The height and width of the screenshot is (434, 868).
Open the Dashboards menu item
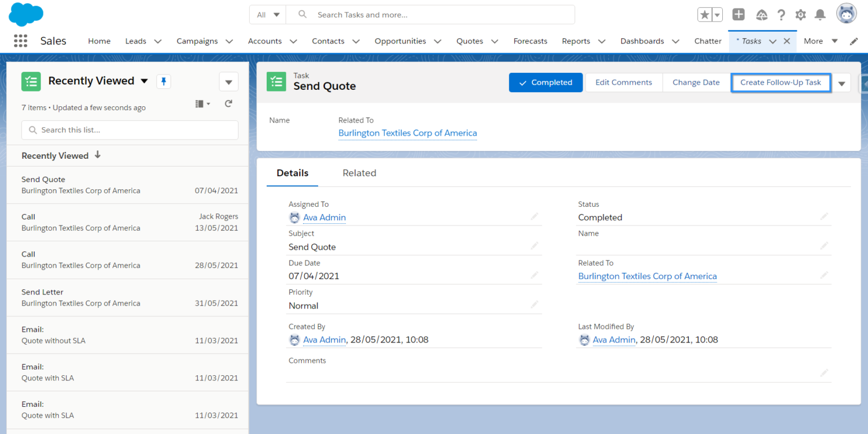point(641,41)
